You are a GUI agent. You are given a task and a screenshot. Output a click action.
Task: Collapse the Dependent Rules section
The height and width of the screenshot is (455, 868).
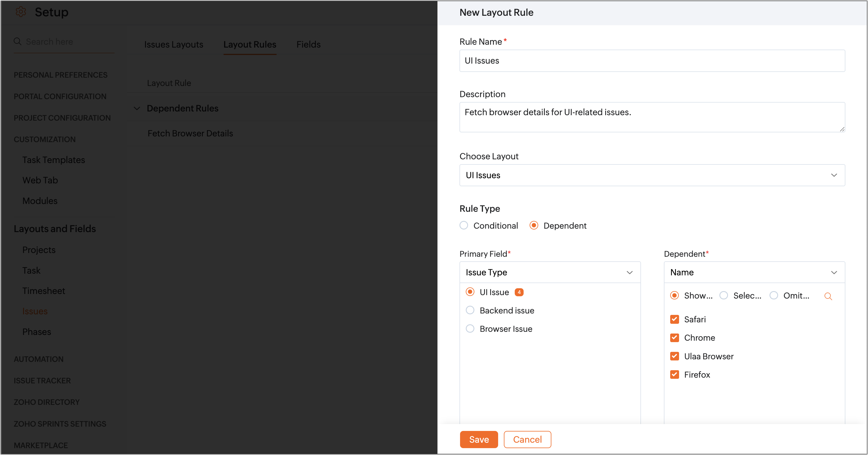[x=137, y=108]
